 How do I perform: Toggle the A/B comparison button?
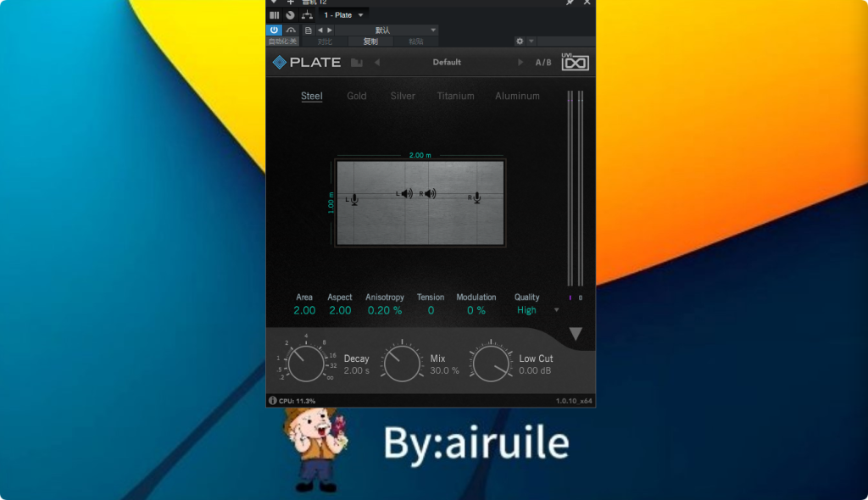pos(543,63)
